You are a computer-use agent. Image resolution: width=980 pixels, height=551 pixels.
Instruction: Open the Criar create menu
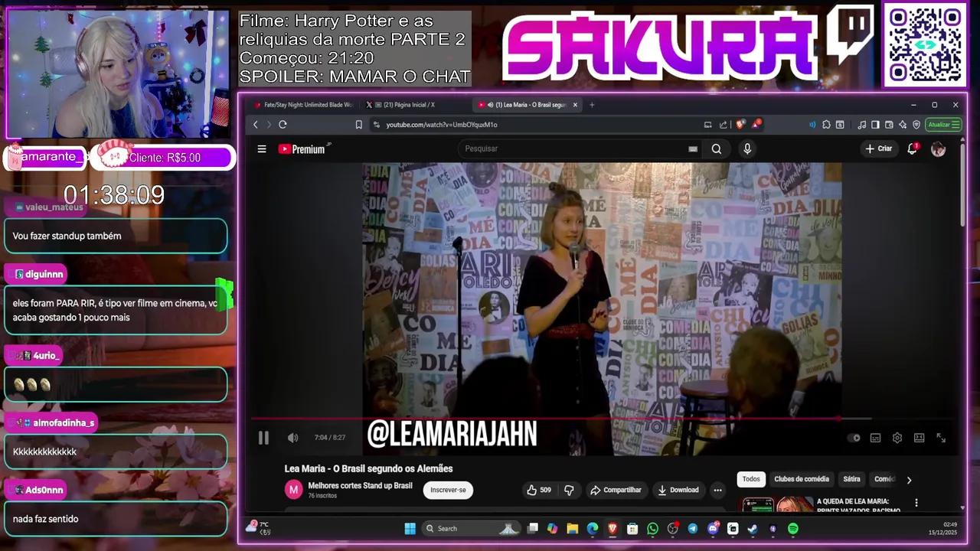point(878,148)
